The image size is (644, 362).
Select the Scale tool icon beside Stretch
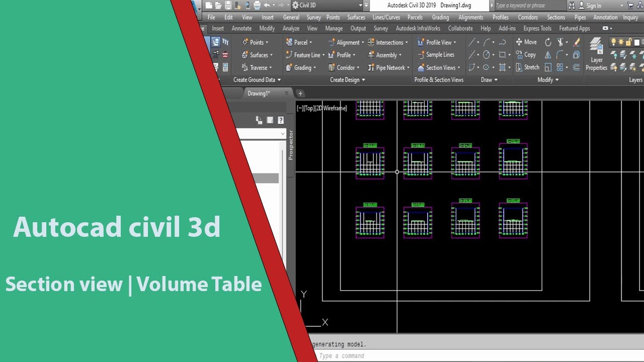tap(548, 67)
